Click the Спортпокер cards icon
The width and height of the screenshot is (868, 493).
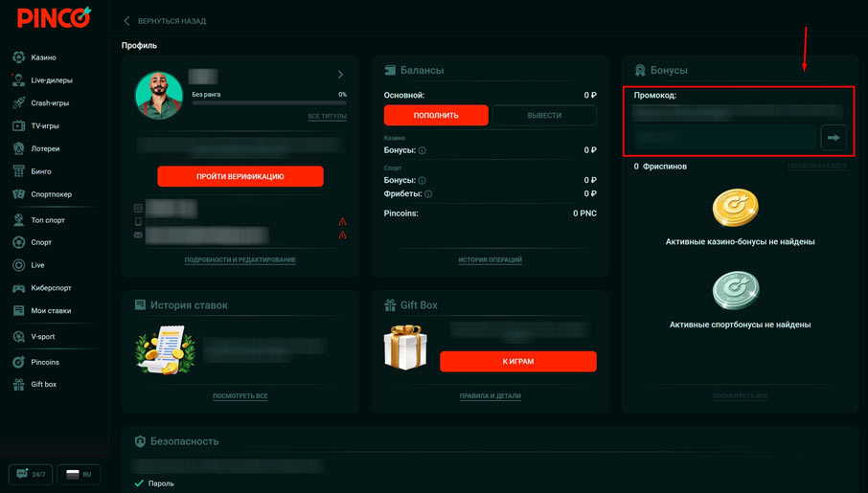tap(19, 194)
